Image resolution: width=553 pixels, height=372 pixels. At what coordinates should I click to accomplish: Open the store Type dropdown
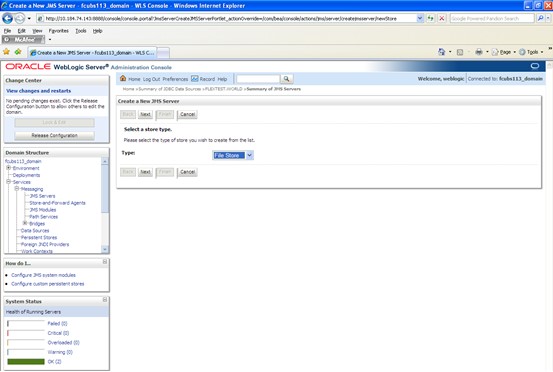[249, 155]
